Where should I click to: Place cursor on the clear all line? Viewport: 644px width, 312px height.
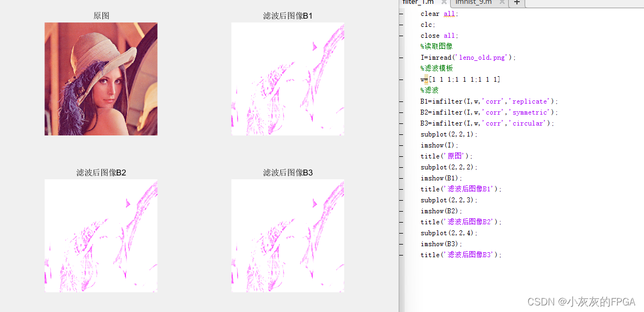pos(439,14)
